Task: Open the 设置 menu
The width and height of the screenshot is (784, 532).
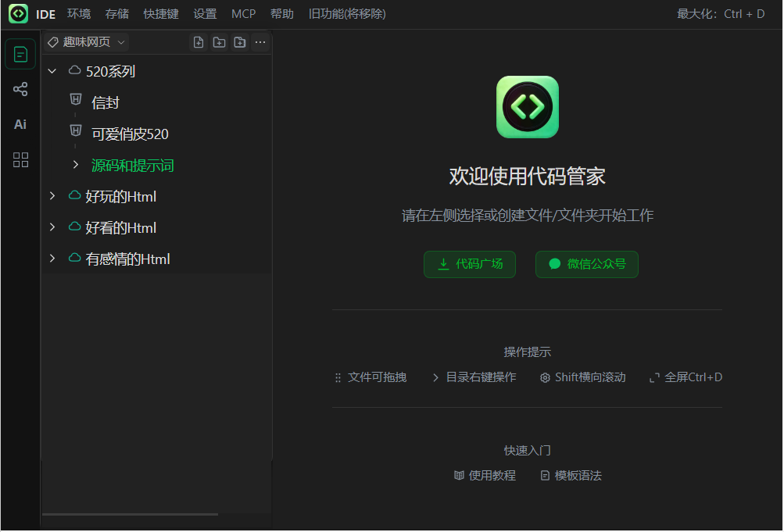Action: click(x=205, y=14)
